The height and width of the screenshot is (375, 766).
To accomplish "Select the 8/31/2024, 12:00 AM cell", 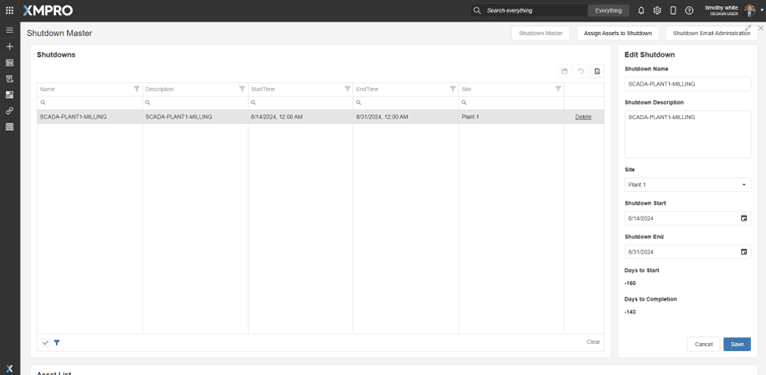I will (406, 117).
